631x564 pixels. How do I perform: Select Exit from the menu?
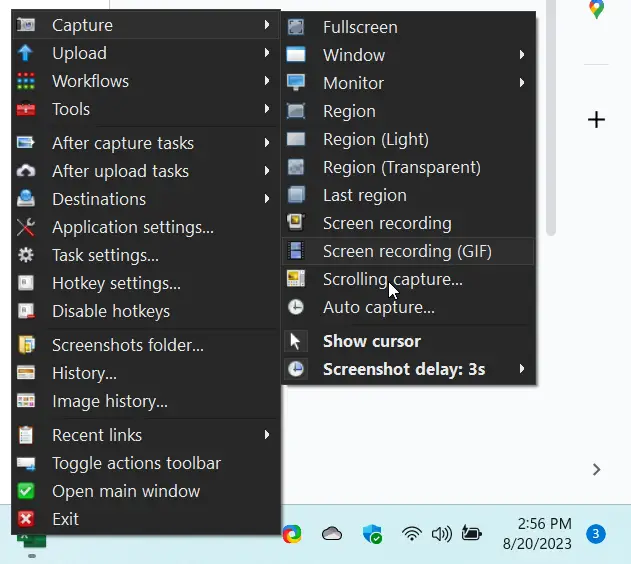coord(146,519)
